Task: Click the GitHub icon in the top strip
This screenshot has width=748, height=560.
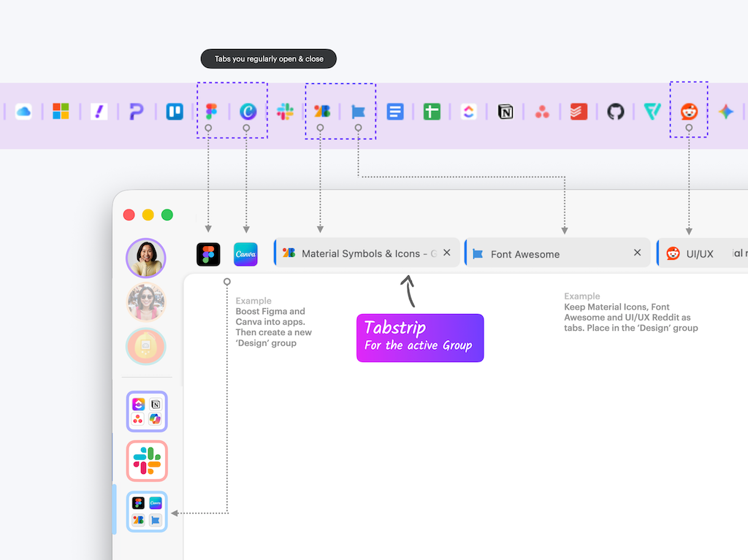Action: pos(616,112)
